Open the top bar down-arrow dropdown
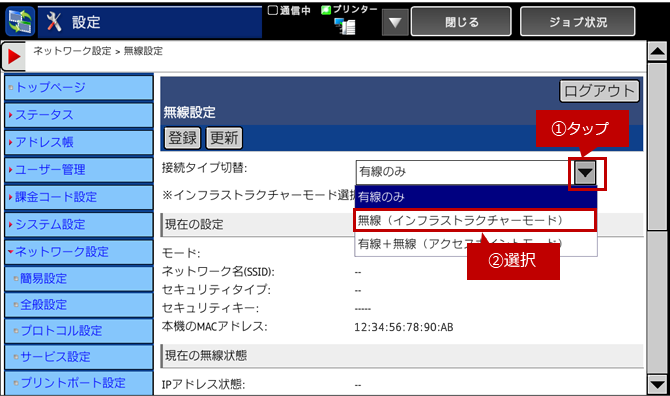This screenshot has height=396, width=670. coord(395,22)
